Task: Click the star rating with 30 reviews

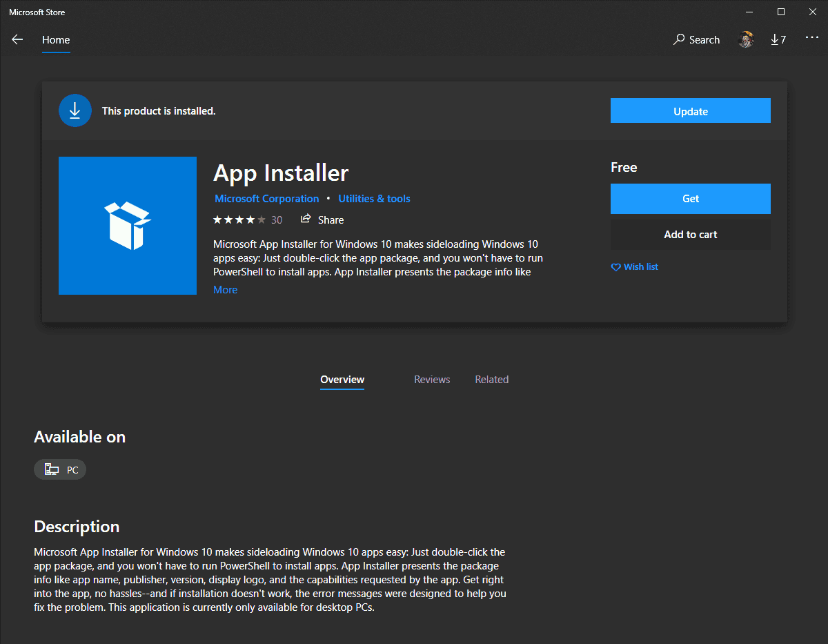Action: 247,220
